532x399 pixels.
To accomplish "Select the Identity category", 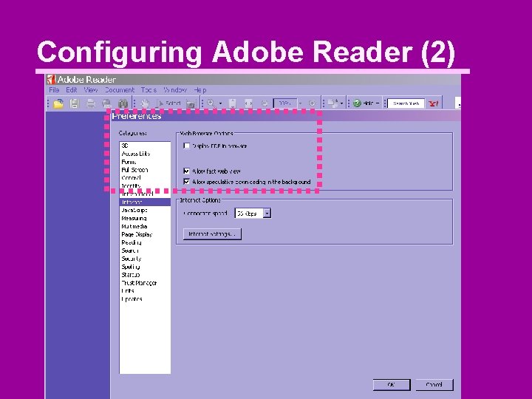I will click(145, 186).
